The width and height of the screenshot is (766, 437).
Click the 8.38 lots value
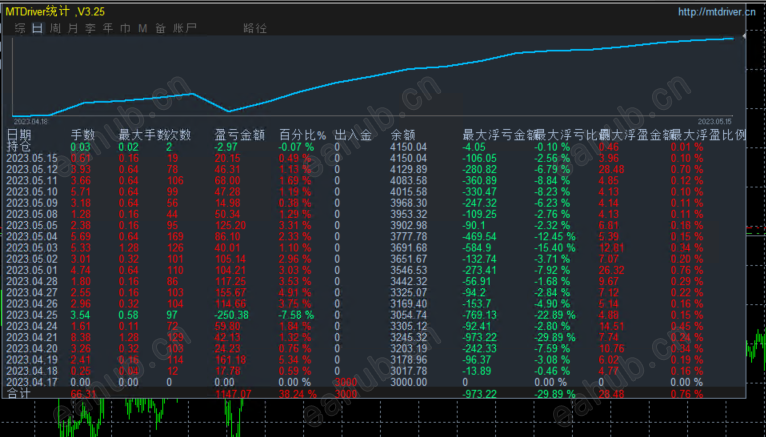(81, 337)
